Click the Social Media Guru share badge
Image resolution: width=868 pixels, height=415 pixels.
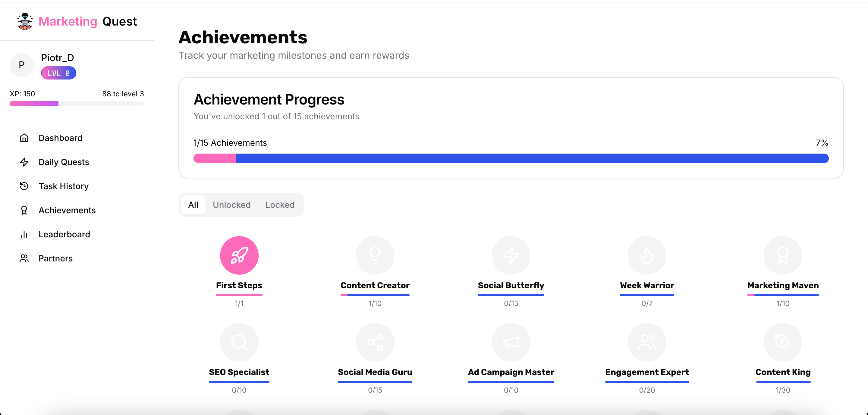[375, 342]
